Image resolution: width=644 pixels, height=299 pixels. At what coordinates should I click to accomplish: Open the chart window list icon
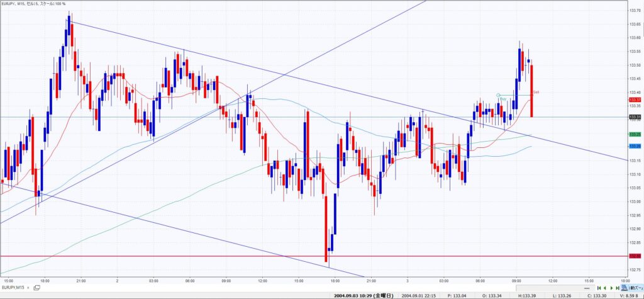pos(36,288)
